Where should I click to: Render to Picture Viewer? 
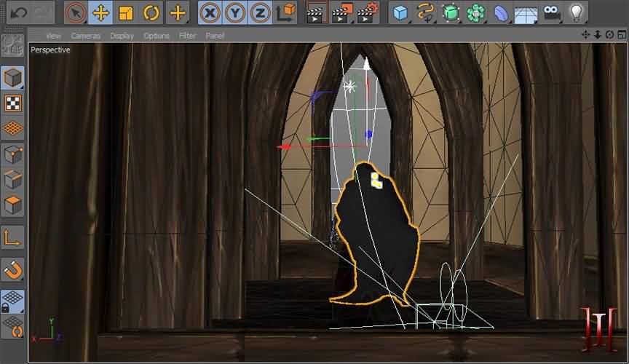pos(341,13)
